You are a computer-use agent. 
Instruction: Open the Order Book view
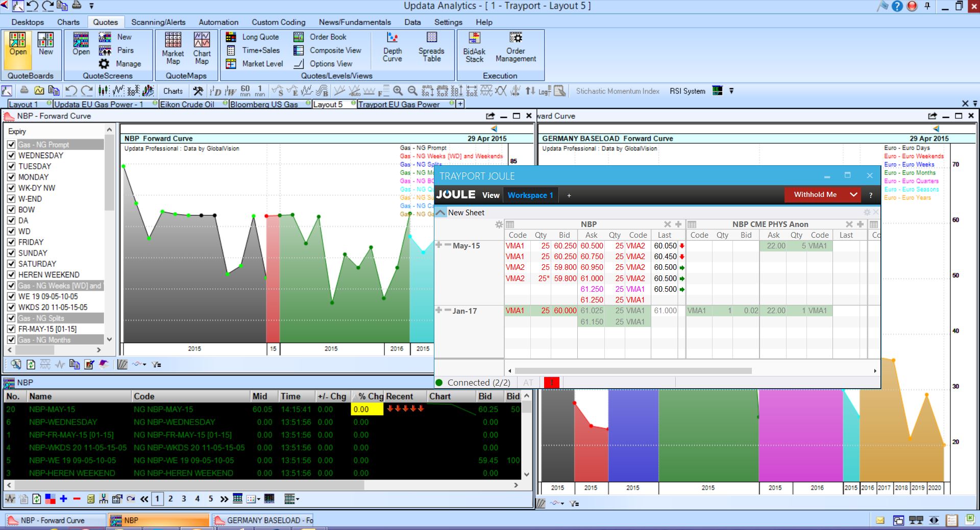coord(320,37)
